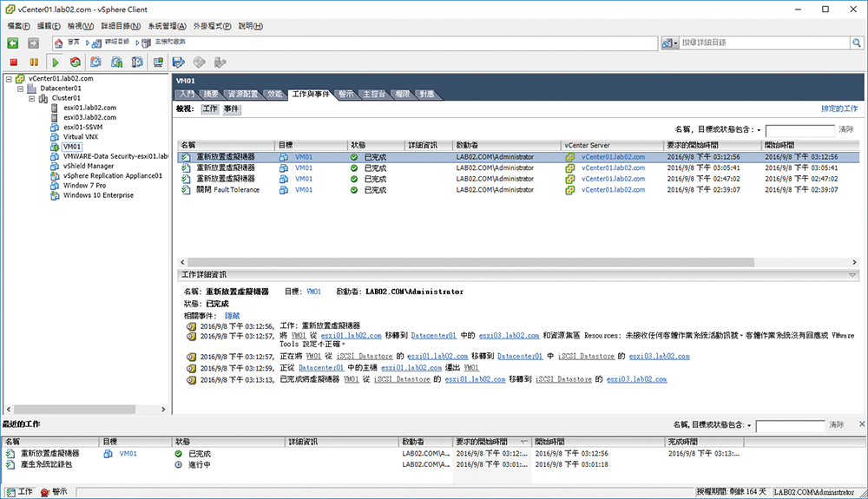Open Recent Tasks filter field dropdown
Screen dimensions: 868x499
tap(749, 425)
